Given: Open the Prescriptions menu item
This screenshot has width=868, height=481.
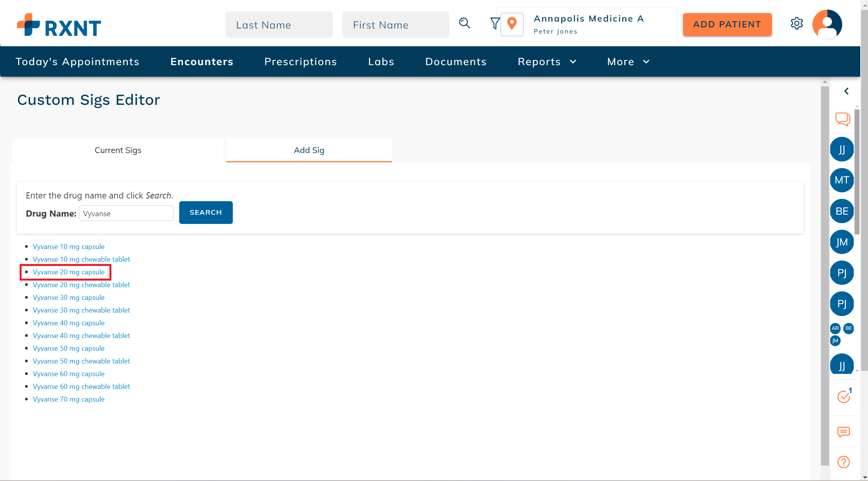Looking at the screenshot, I should (x=301, y=62).
